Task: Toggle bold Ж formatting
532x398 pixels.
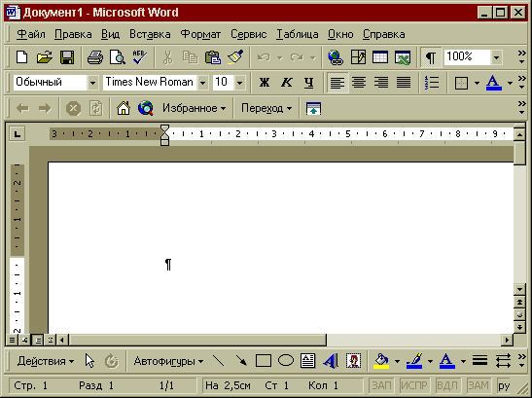Action: click(265, 82)
